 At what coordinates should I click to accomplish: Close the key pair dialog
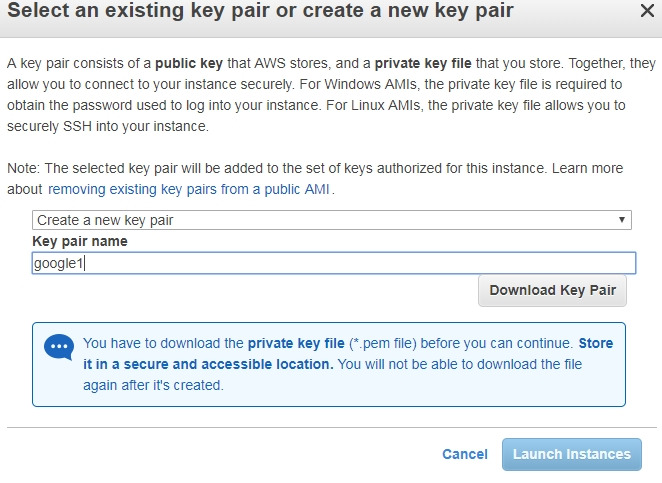[646, 12]
